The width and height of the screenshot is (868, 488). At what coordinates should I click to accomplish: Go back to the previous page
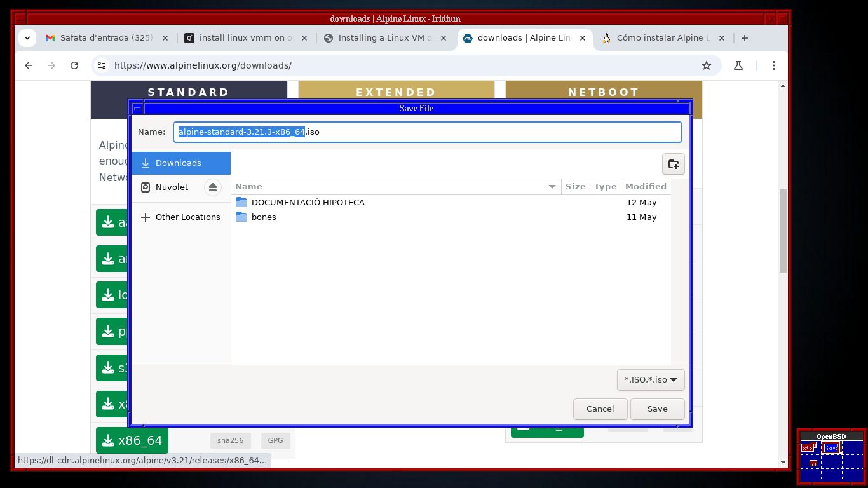[29, 65]
